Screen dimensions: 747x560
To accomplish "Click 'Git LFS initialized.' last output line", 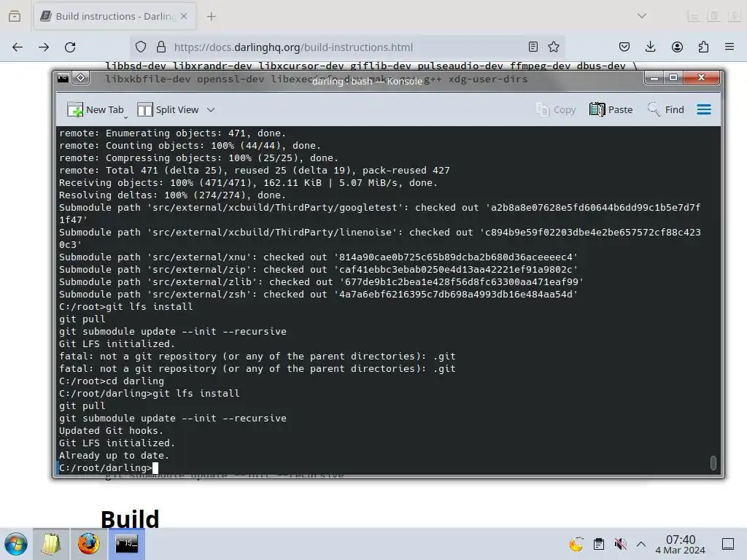I will (117, 443).
